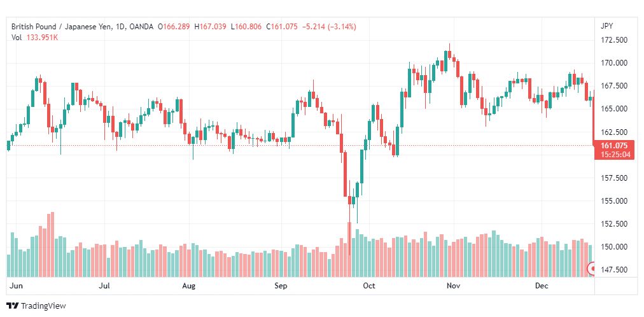Click the 150.000 price scale level

613,247
